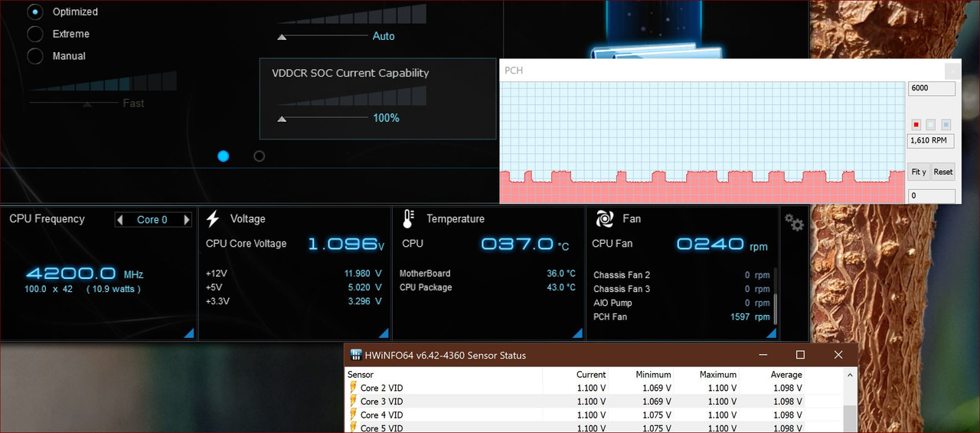Expand the Fan panel corner arrow
Viewport: 980px width, 433px height.
click(x=771, y=333)
